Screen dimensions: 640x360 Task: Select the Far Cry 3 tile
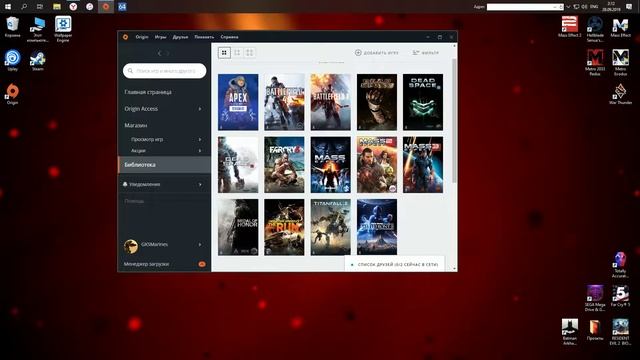pos(284,165)
